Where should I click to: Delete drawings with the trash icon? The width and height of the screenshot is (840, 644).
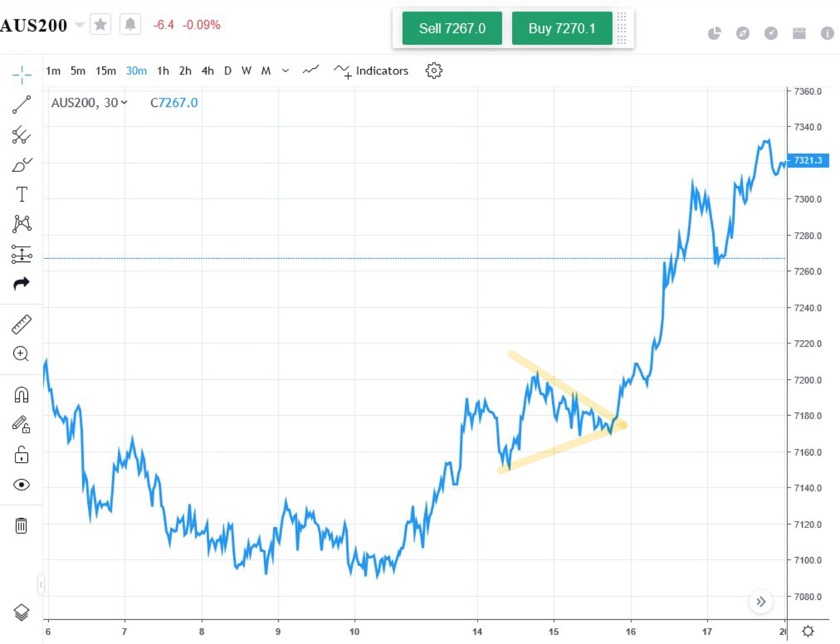21,526
